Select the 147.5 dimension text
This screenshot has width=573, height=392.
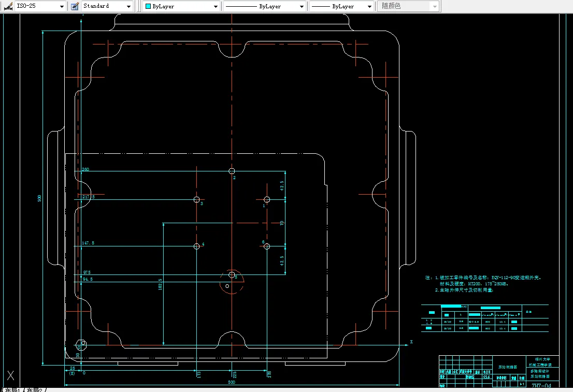click(88, 242)
